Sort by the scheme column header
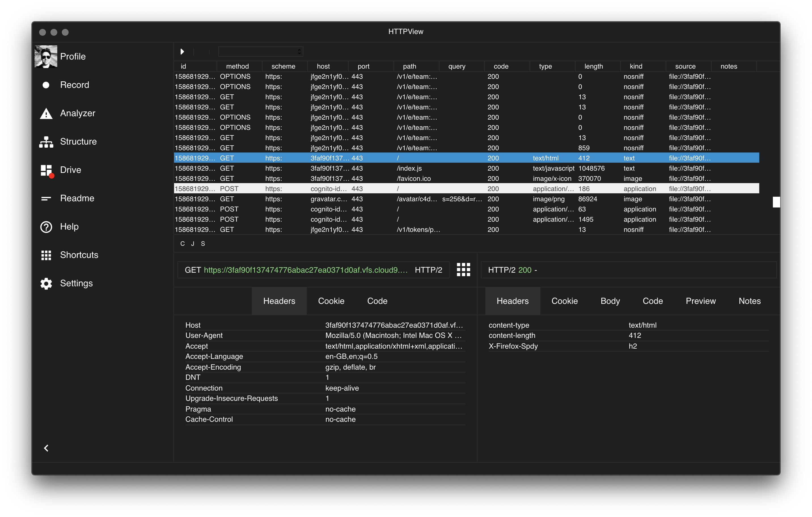 [x=285, y=66]
